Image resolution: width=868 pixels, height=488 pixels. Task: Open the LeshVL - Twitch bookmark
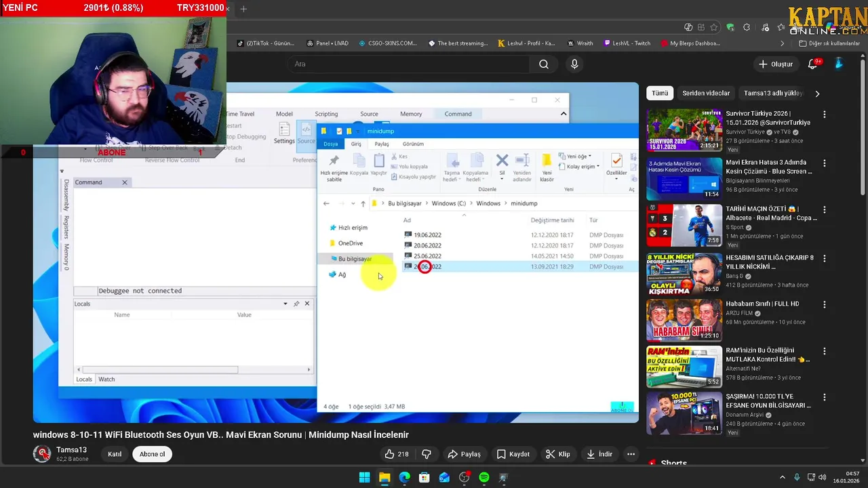(627, 43)
